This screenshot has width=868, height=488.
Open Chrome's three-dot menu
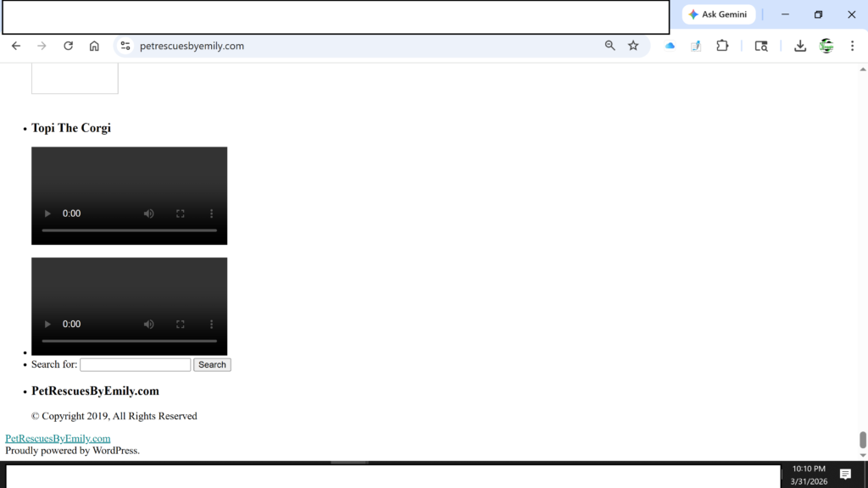(852, 46)
